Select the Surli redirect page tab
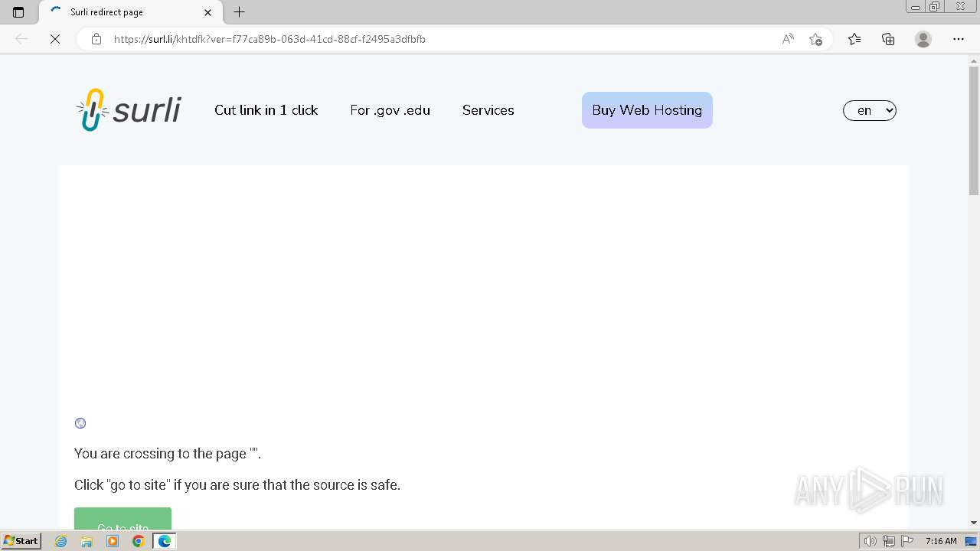 [129, 12]
